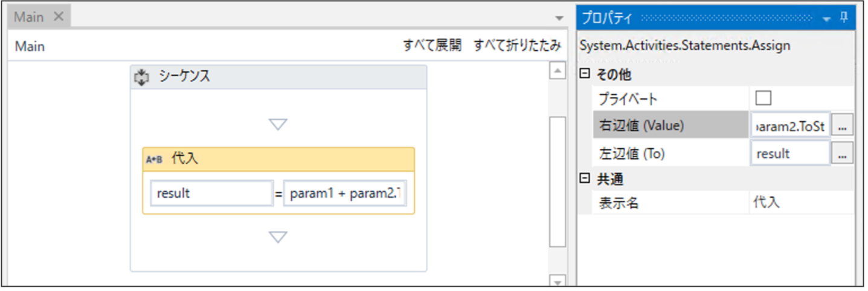This screenshot has height=291, width=868.
Task: Click the designer's vertical scrollbar thumb
Action: pos(557,181)
